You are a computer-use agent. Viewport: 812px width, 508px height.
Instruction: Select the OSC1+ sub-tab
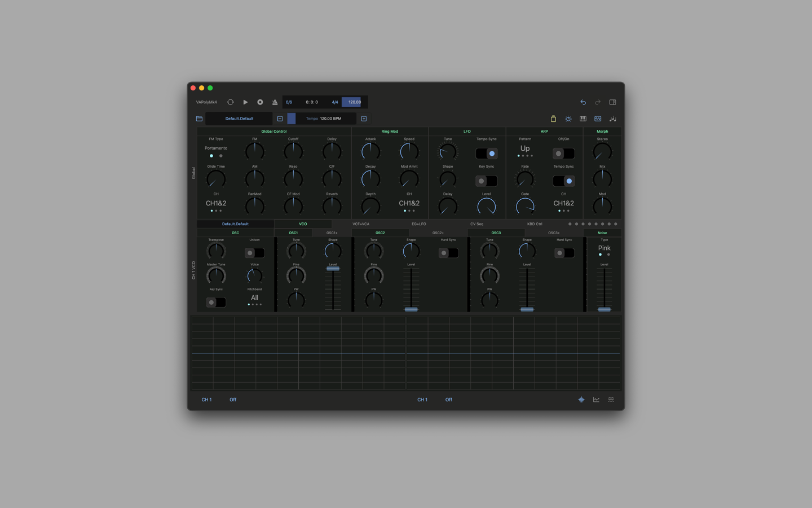point(332,233)
